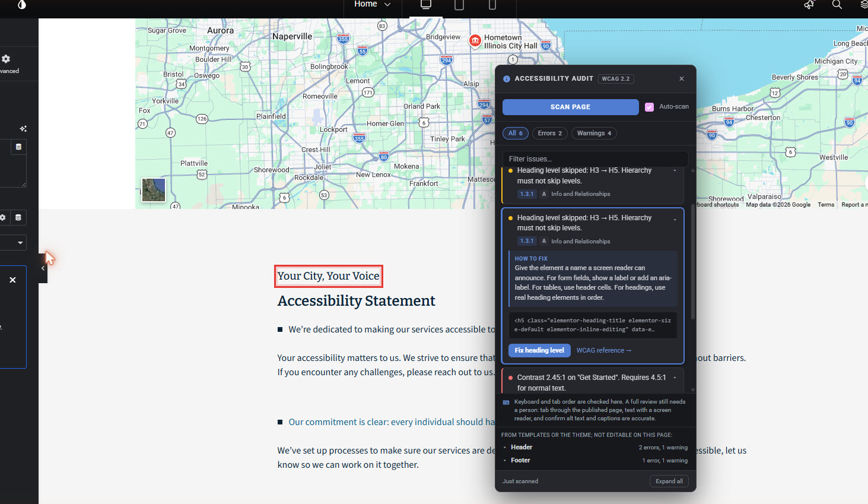The image size is (868, 504).
Task: Open the What's New megaphone icon
Action: coord(809,5)
